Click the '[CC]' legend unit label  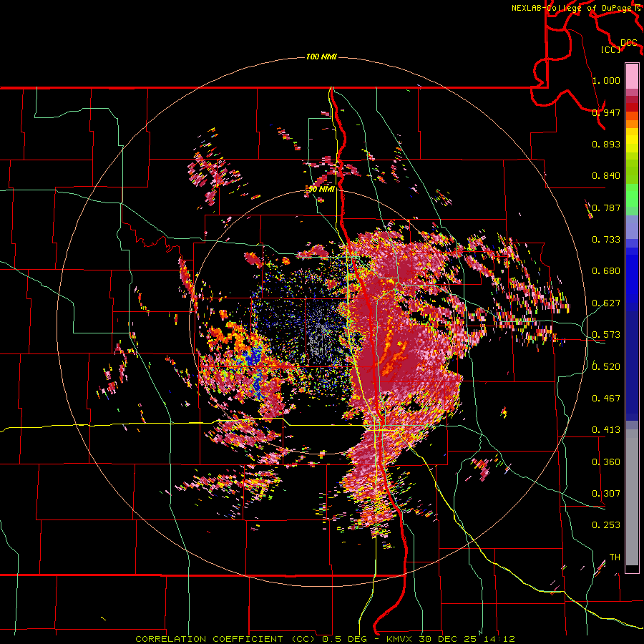pos(610,49)
